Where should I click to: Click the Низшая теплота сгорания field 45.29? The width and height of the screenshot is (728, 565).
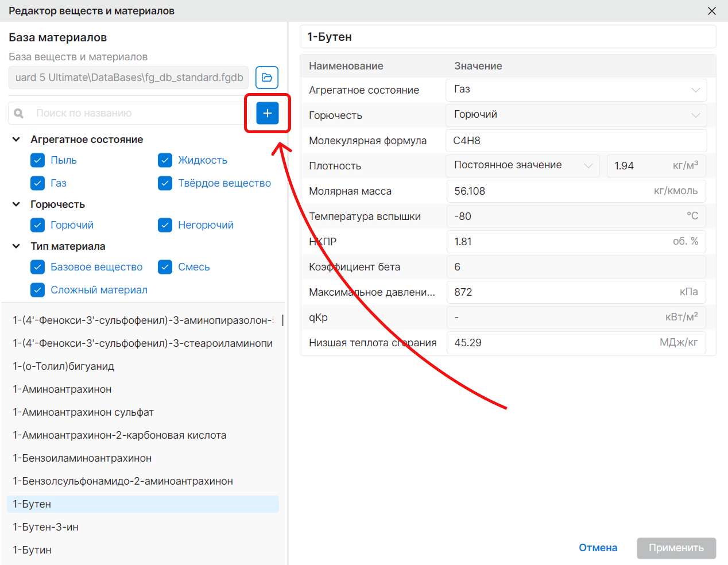[x=576, y=343]
